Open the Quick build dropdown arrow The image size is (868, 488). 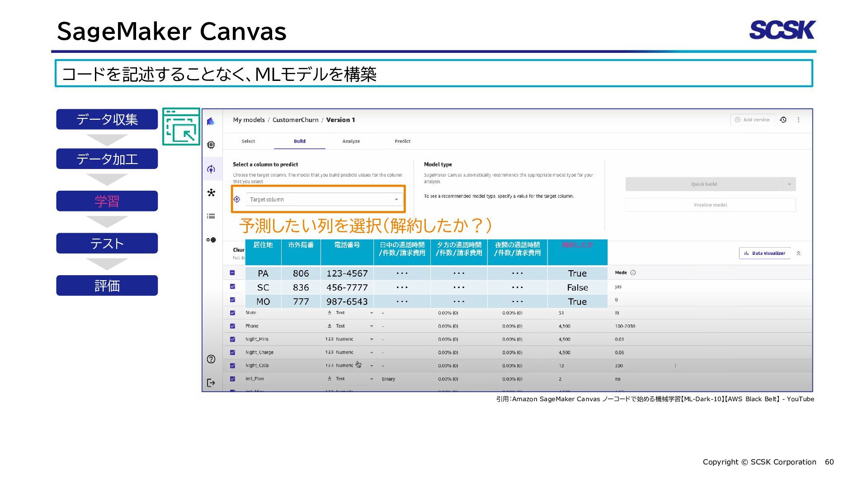(x=789, y=184)
